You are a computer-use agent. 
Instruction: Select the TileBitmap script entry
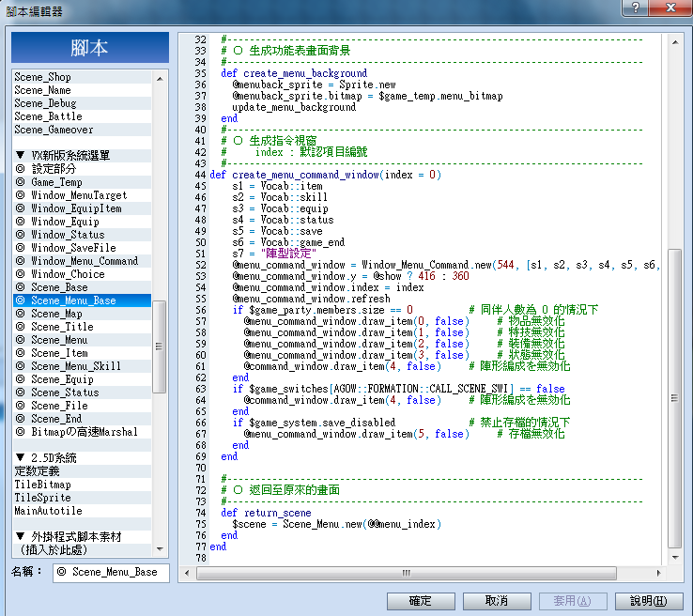[x=83, y=485]
